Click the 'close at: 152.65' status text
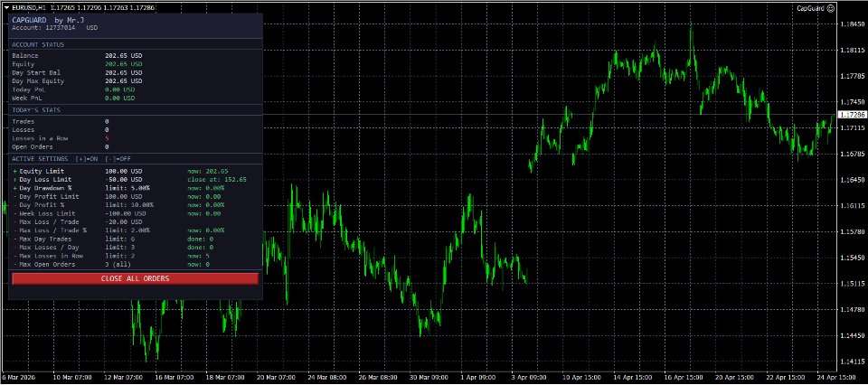Image resolution: width=868 pixels, height=385 pixels. 217,180
